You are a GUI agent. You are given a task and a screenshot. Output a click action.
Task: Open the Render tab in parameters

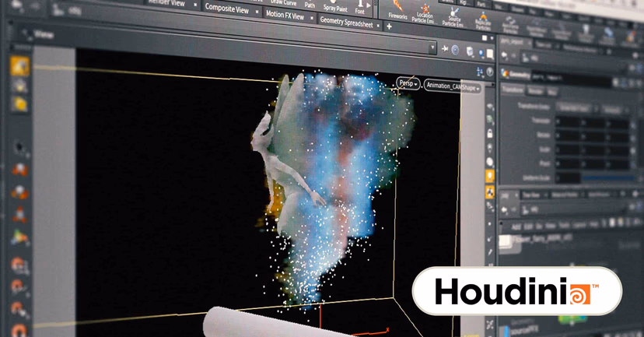[x=535, y=91]
